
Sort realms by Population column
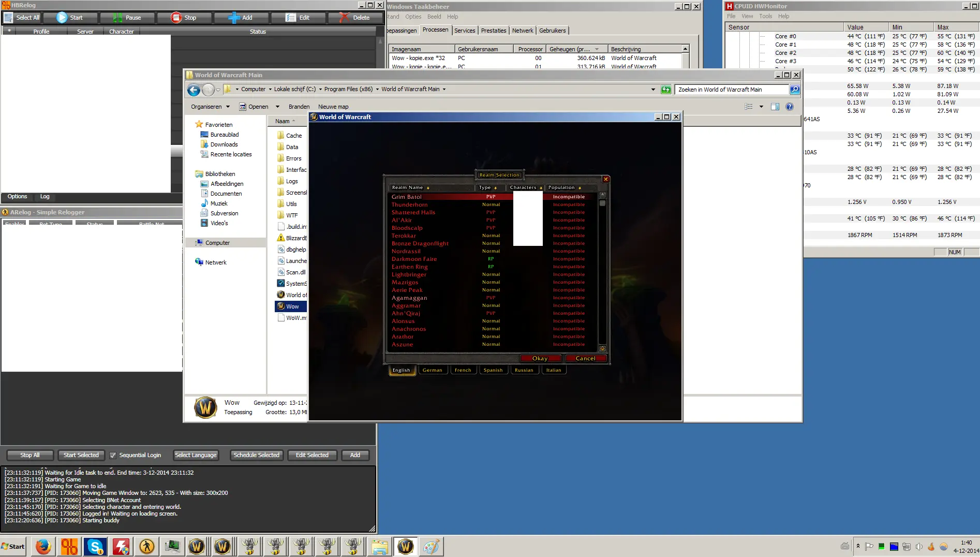(571, 188)
